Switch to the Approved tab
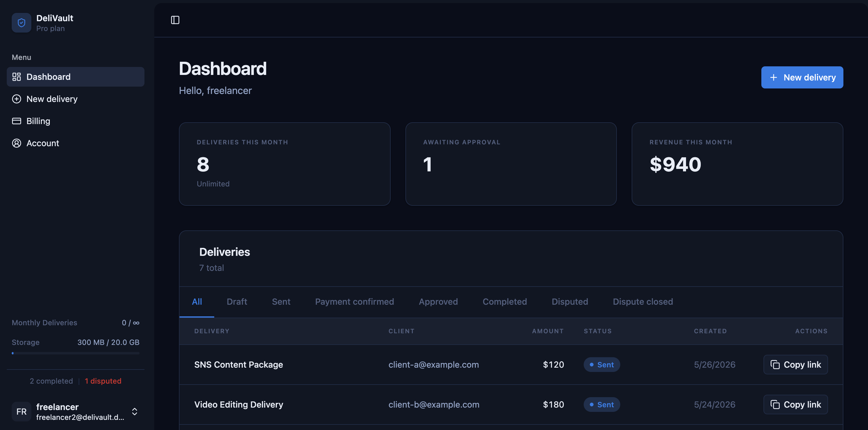Screen dimensions: 868x430 pyautogui.click(x=438, y=302)
